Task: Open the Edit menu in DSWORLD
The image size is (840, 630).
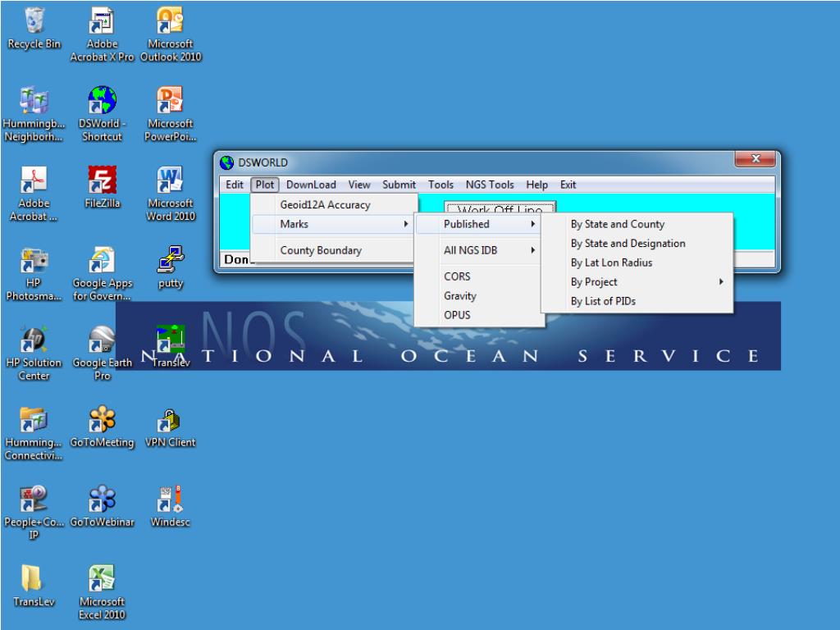Action: (x=235, y=185)
